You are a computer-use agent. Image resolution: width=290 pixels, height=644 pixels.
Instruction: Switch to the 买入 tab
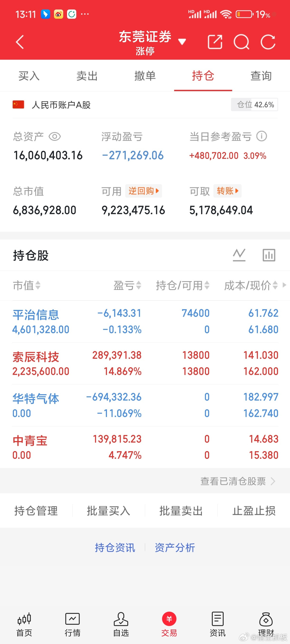coord(29,76)
